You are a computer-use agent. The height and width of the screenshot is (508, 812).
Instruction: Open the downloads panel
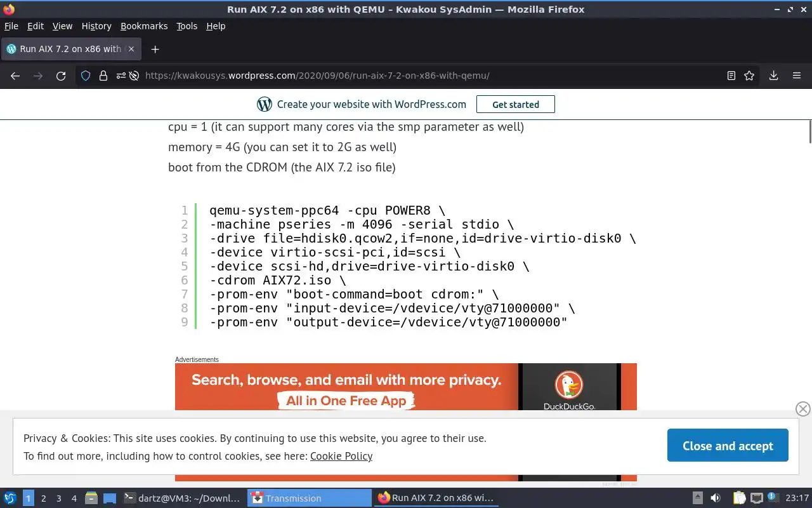[773, 76]
